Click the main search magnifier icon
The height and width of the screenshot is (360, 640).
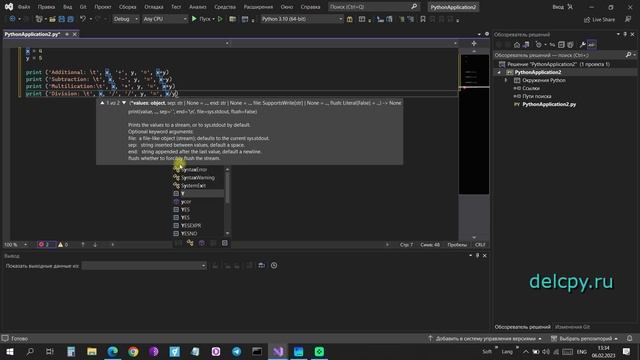pyautogui.click(x=414, y=7)
